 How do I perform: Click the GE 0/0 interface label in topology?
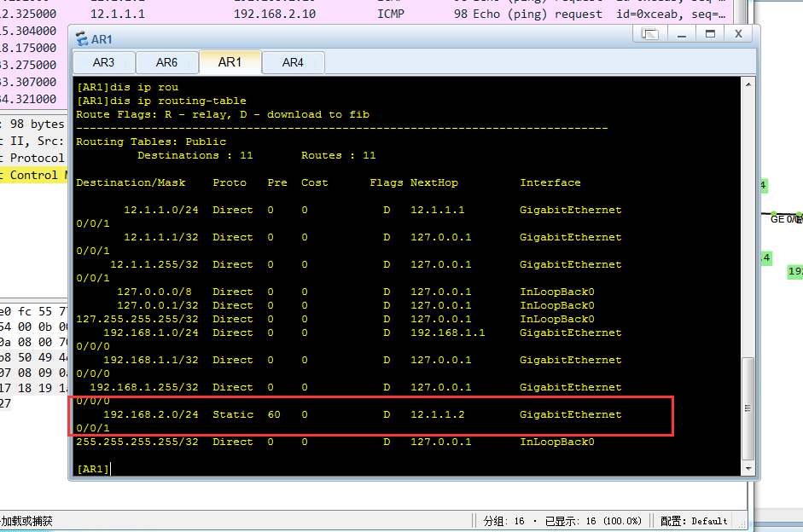click(786, 219)
